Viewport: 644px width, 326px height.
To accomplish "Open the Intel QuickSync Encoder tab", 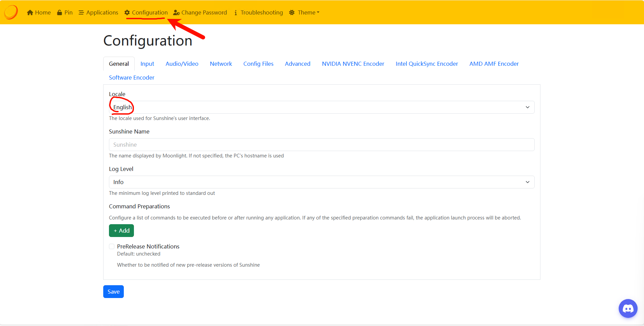I will click(427, 64).
